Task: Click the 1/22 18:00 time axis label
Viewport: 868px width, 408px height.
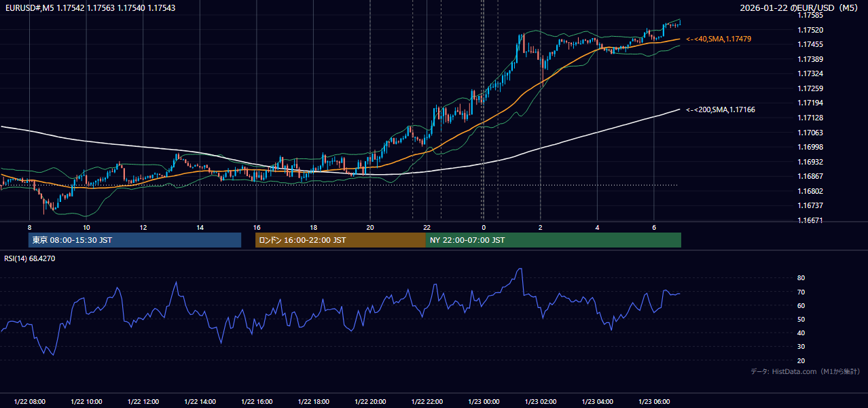Action: coord(313,401)
